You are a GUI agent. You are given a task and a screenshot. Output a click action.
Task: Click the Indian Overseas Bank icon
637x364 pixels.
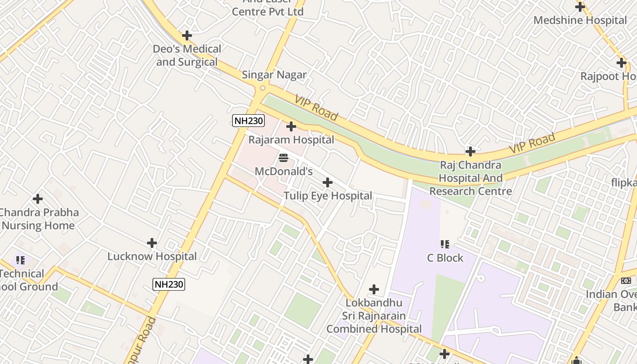click(x=626, y=281)
